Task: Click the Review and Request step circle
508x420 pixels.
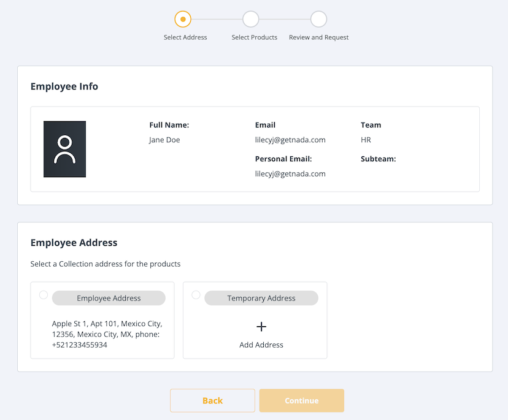Action: pos(318,19)
